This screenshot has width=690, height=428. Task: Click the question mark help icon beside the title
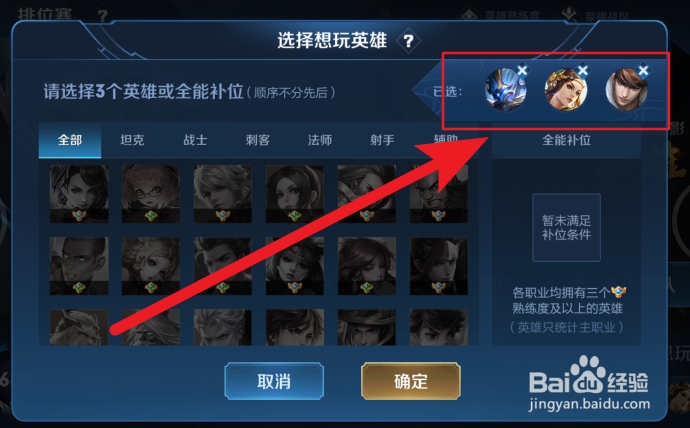(408, 41)
